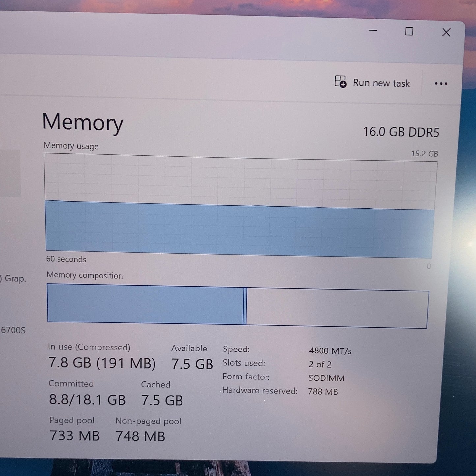Image resolution: width=476 pixels, height=476 pixels.
Task: Close the Task Manager window
Action: click(x=446, y=32)
